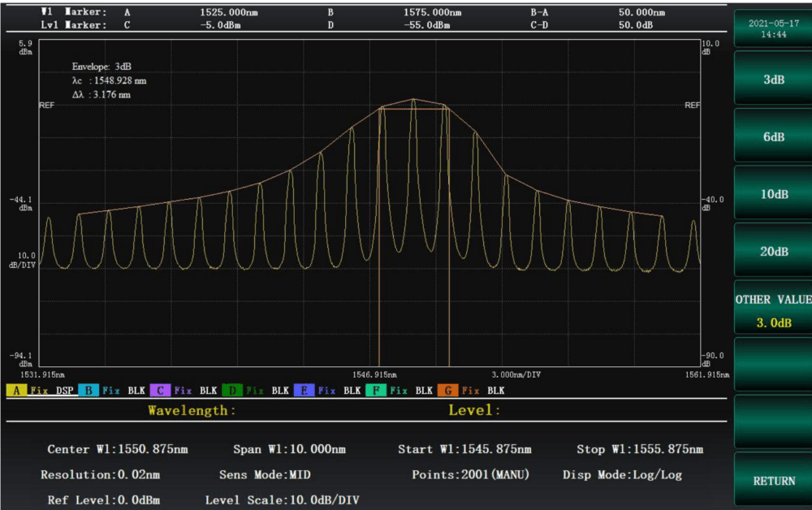Choose the 20dB envelope threshold
812x510 pixels.
coord(773,252)
